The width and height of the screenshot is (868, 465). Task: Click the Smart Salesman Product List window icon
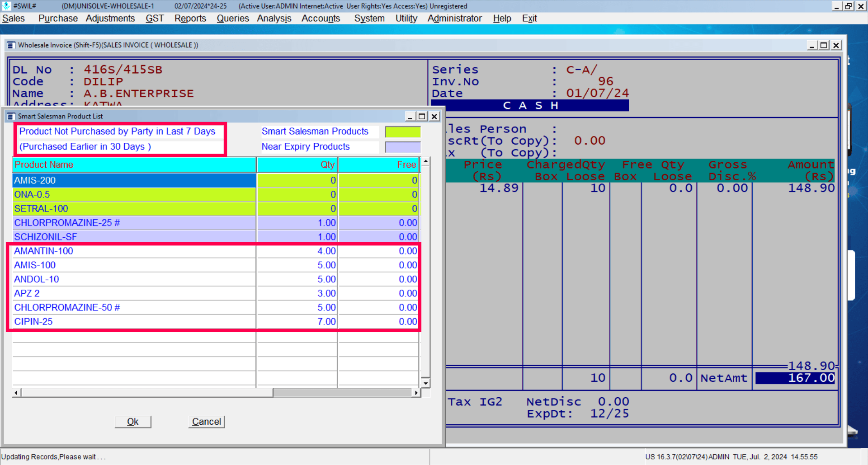(x=11, y=117)
